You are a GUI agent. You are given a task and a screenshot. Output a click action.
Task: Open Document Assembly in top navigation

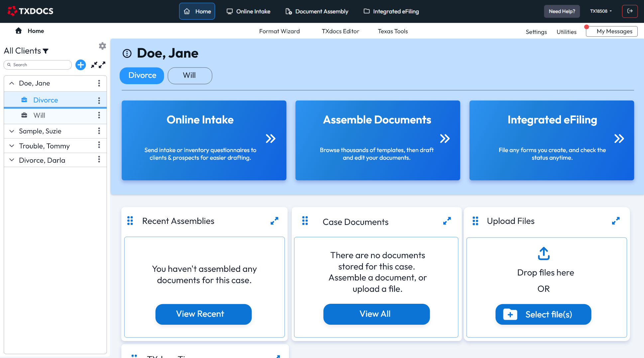tap(317, 11)
